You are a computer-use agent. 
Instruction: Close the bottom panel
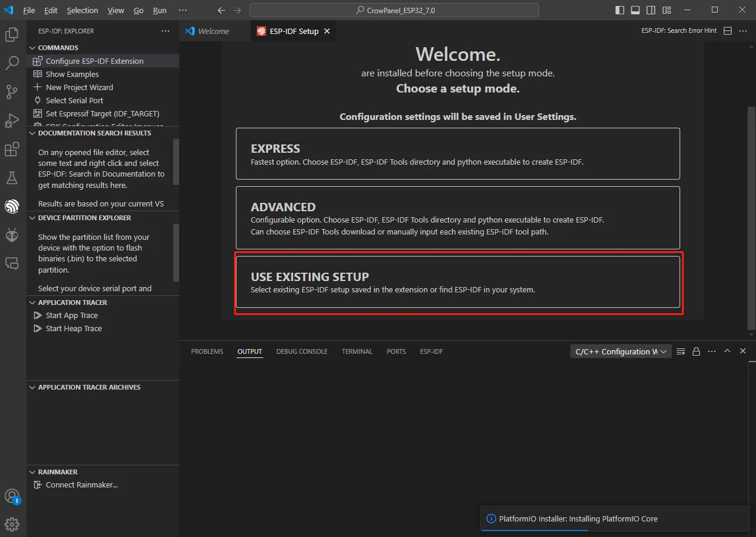tap(743, 351)
